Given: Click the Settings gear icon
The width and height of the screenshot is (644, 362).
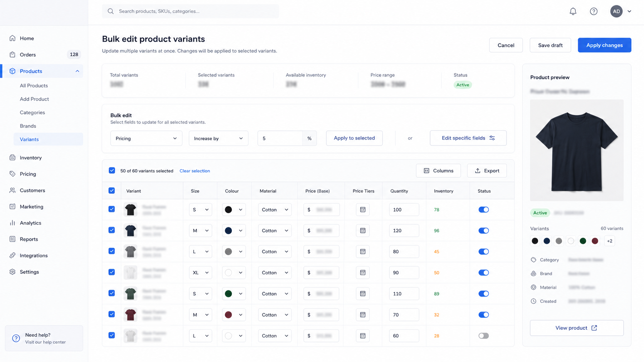Looking at the screenshot, I should 12,272.
